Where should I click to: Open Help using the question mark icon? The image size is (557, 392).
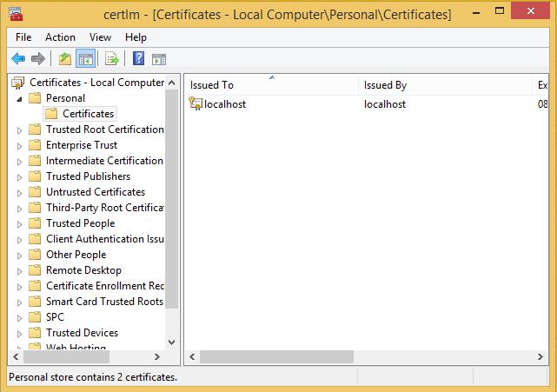(x=138, y=59)
